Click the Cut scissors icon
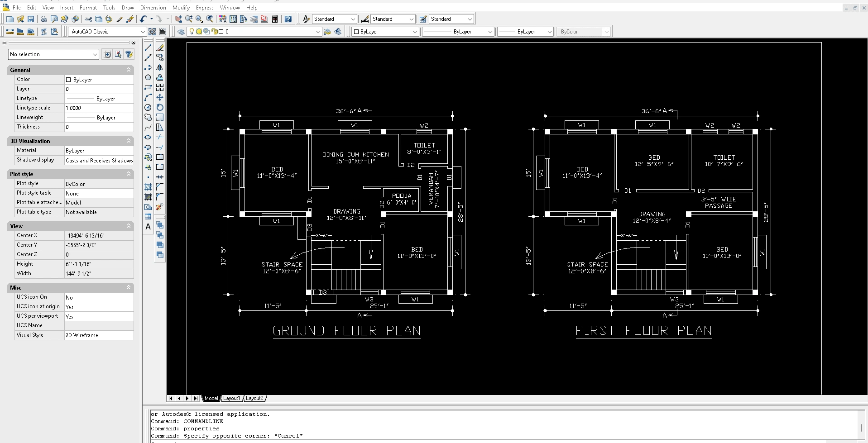The image size is (868, 443). point(88,19)
